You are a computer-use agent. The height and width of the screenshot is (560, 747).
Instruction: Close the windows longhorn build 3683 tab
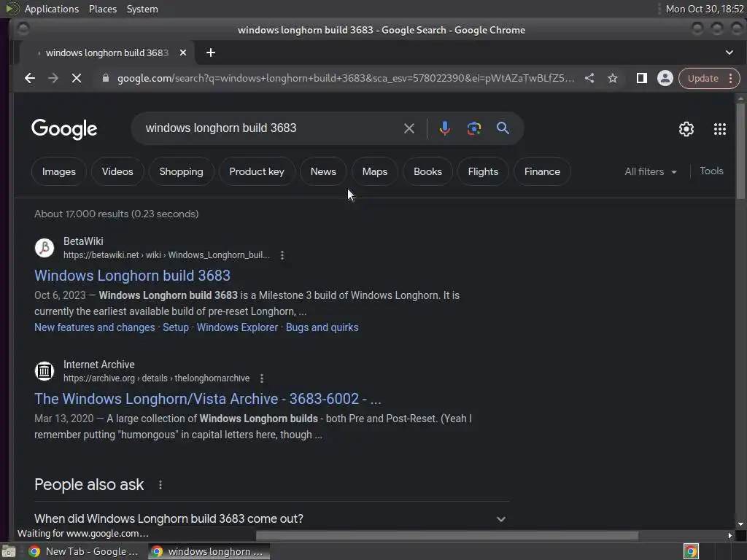pos(183,52)
